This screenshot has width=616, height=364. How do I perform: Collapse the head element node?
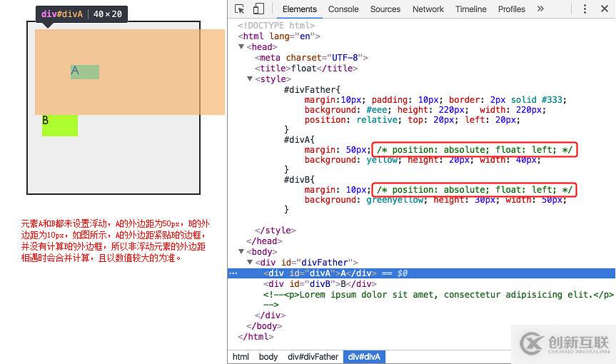(241, 46)
